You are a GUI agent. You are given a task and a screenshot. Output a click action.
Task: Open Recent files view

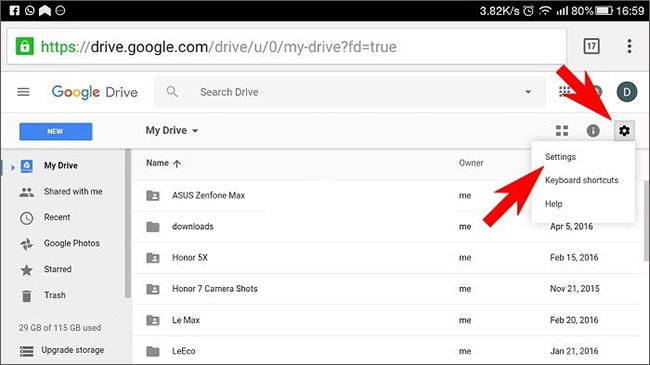click(x=57, y=217)
